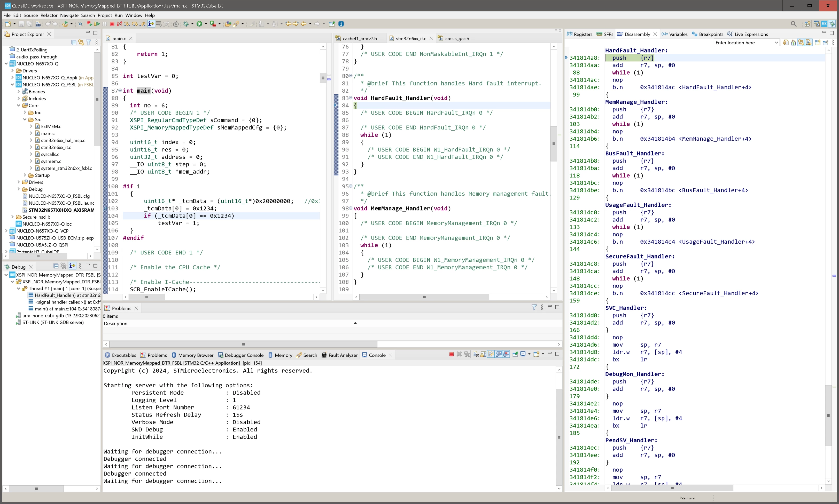Viewport: 839px width, 504px height.
Task: Click the green bug Debug icon
Action: [x=186, y=24]
